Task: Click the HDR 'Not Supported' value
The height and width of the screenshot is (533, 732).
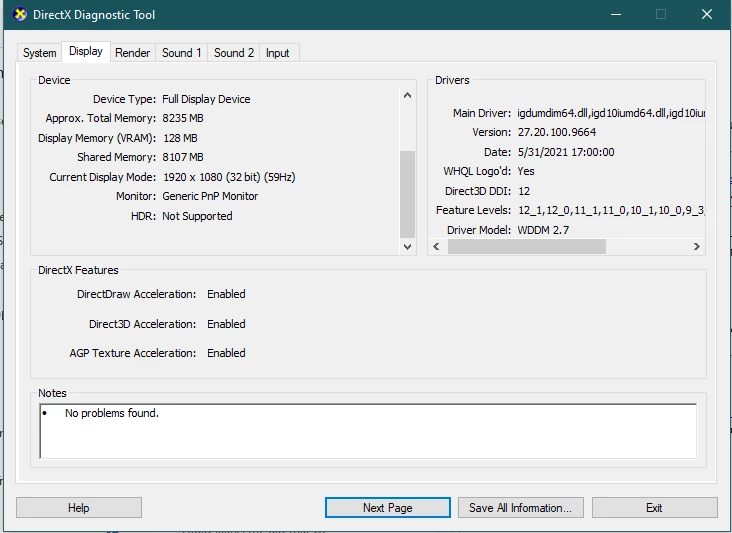Action: coord(197,216)
